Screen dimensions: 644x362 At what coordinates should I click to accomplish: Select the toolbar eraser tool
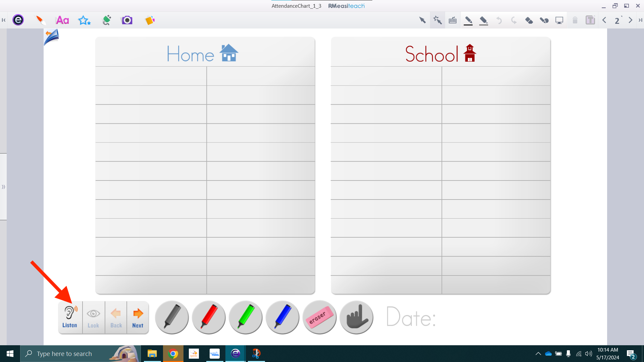point(529,20)
